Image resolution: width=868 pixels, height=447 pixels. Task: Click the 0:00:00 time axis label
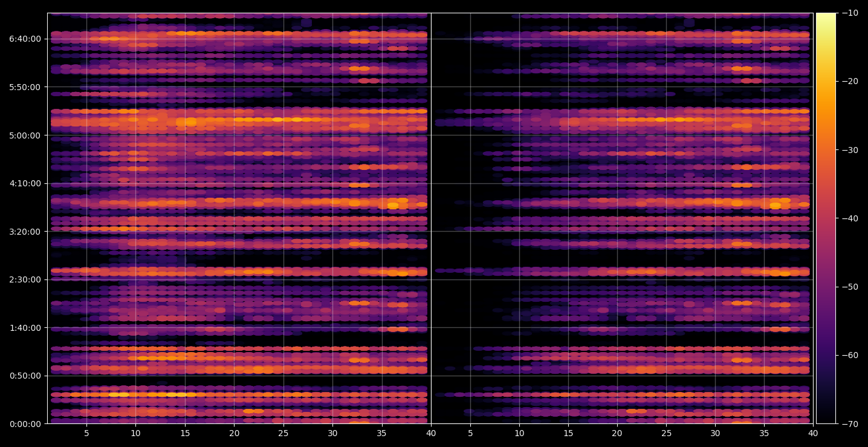tap(25, 424)
